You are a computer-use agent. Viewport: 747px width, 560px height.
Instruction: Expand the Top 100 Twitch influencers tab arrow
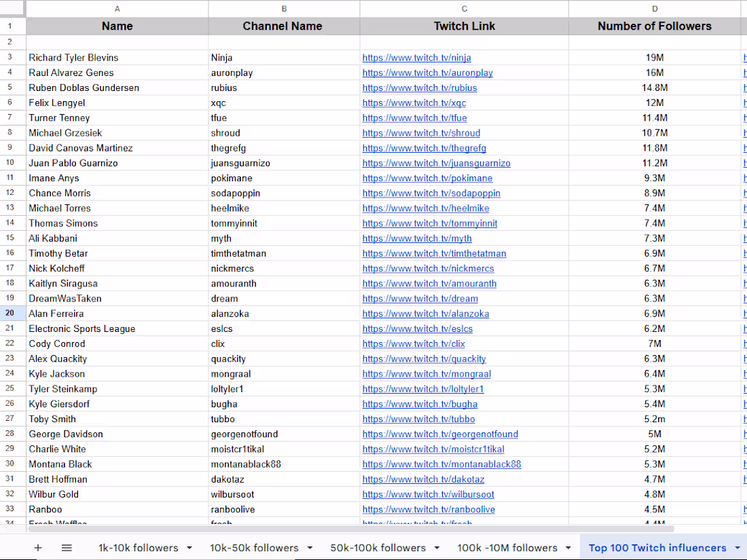click(x=737, y=548)
